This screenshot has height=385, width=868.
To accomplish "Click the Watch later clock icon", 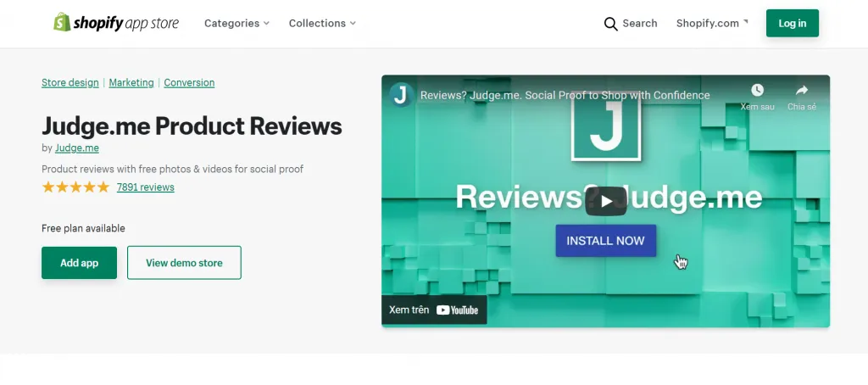I will point(757,90).
